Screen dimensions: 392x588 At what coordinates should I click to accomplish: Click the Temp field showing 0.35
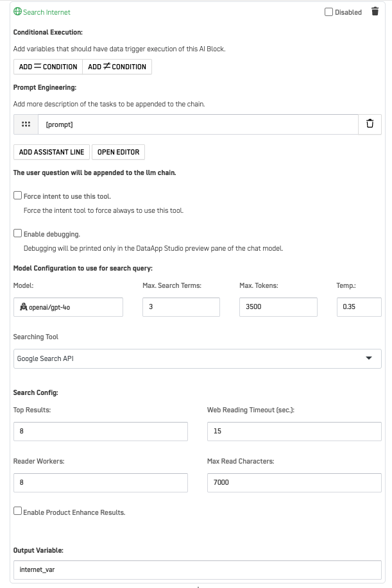click(x=359, y=307)
